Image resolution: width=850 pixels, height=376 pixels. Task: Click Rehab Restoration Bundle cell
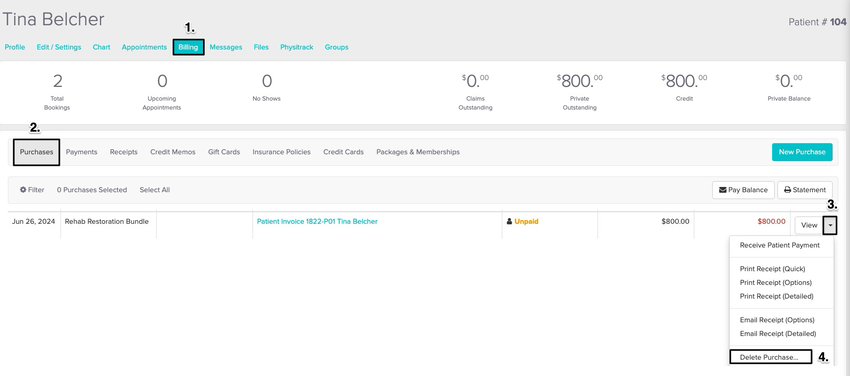(x=106, y=222)
